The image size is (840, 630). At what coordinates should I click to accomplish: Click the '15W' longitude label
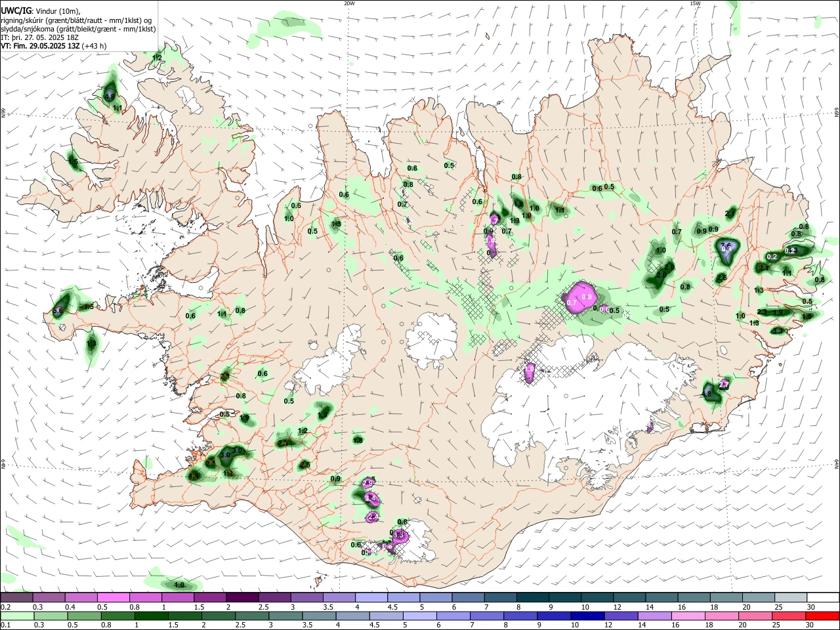coord(695,3)
